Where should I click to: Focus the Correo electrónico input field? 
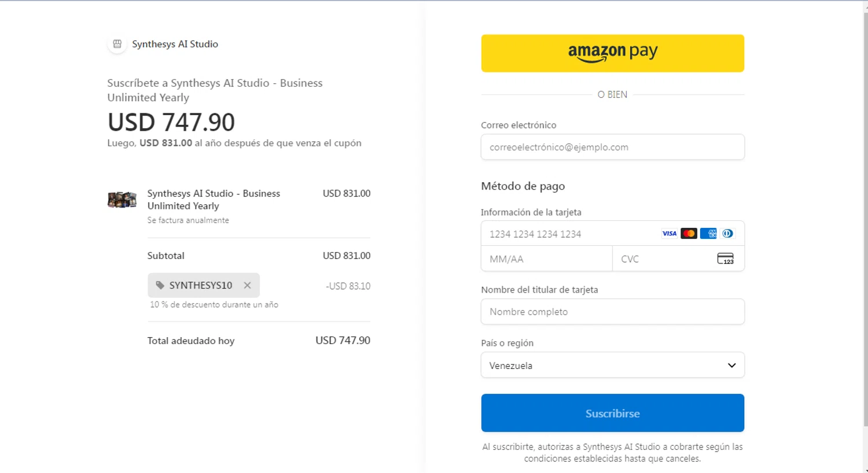tap(612, 147)
